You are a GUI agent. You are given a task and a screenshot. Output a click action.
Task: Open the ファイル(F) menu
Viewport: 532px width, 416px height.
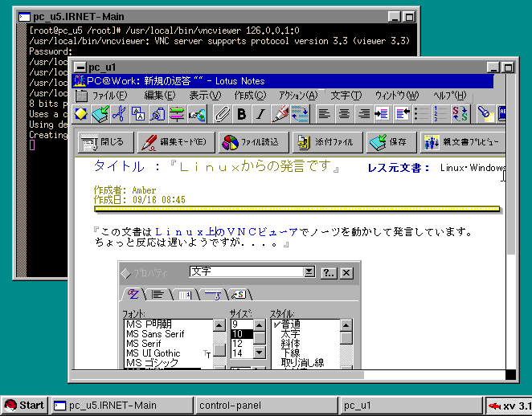pos(109,96)
